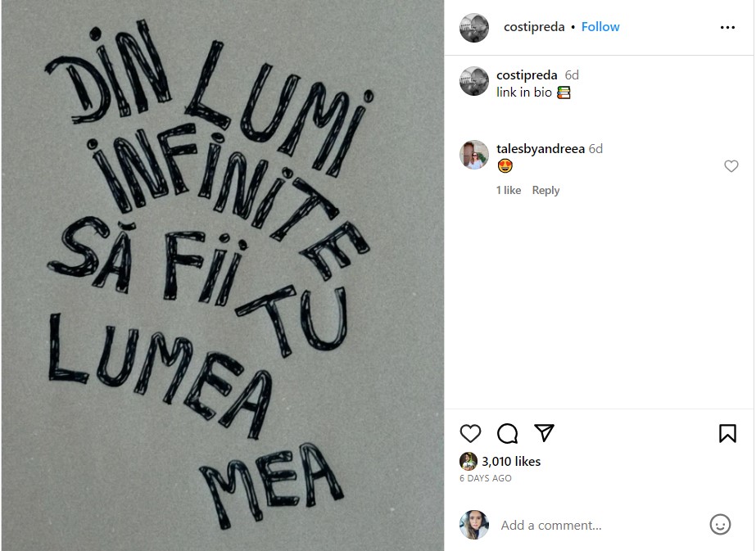Open costipreda profile from header username

(x=534, y=27)
